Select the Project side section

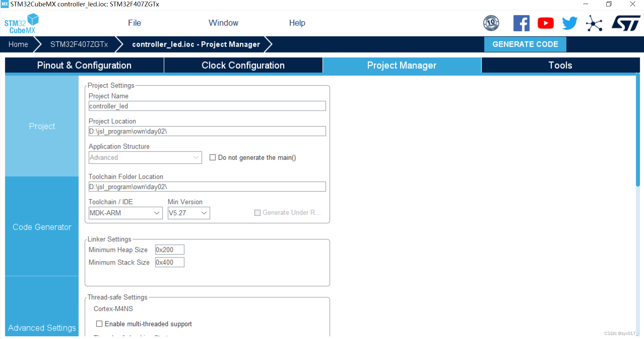coord(42,126)
